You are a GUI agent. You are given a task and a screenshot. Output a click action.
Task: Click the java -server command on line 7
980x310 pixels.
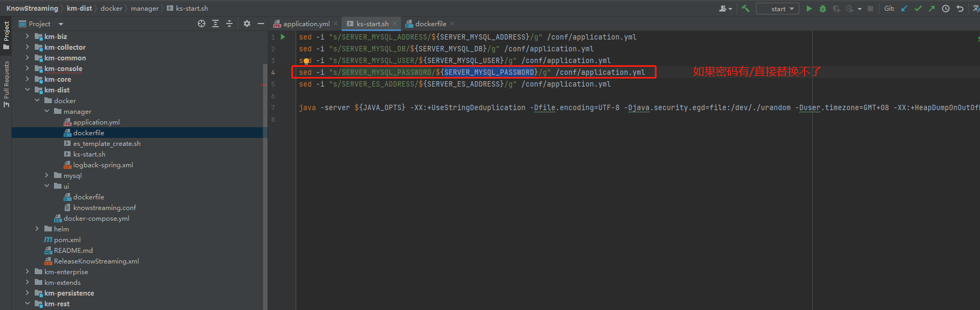tap(639, 107)
